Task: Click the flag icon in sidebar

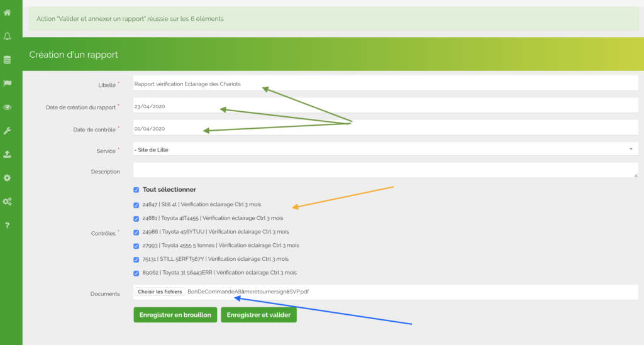Action: coord(8,84)
